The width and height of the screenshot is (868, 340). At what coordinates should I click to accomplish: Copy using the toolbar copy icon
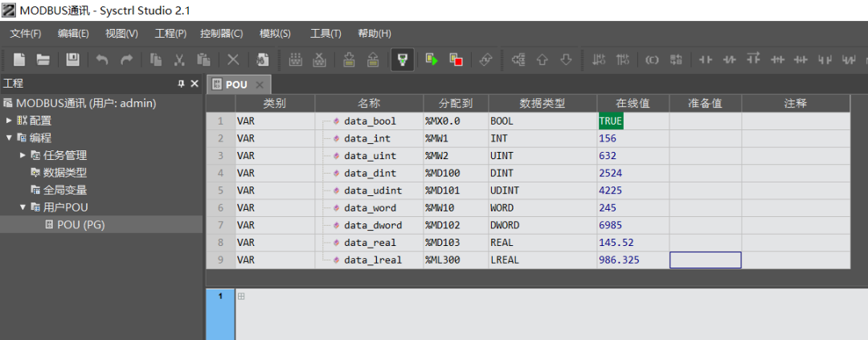[x=156, y=59]
